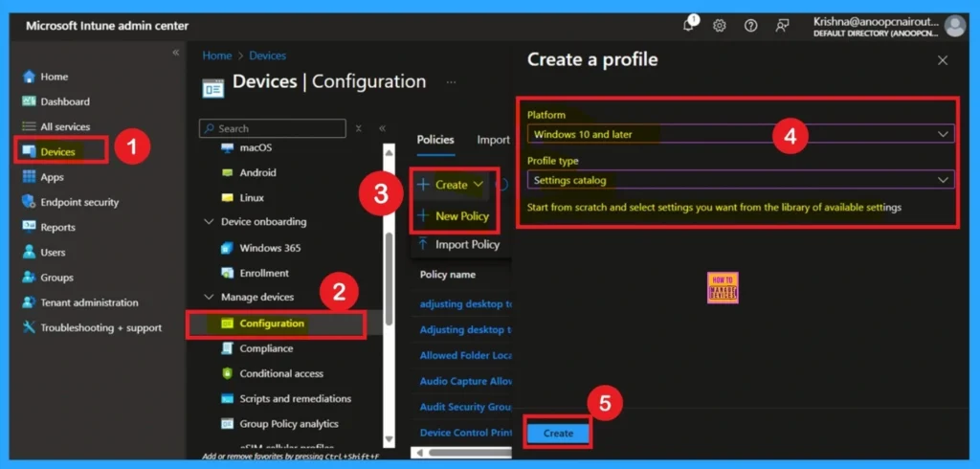
Task: Go to Apps in left navigation
Action: click(x=52, y=177)
